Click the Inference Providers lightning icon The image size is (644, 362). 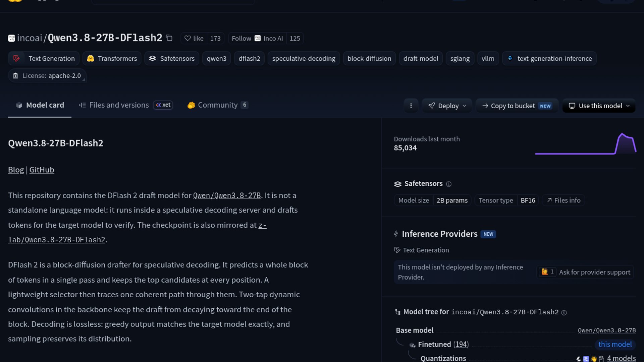click(396, 234)
